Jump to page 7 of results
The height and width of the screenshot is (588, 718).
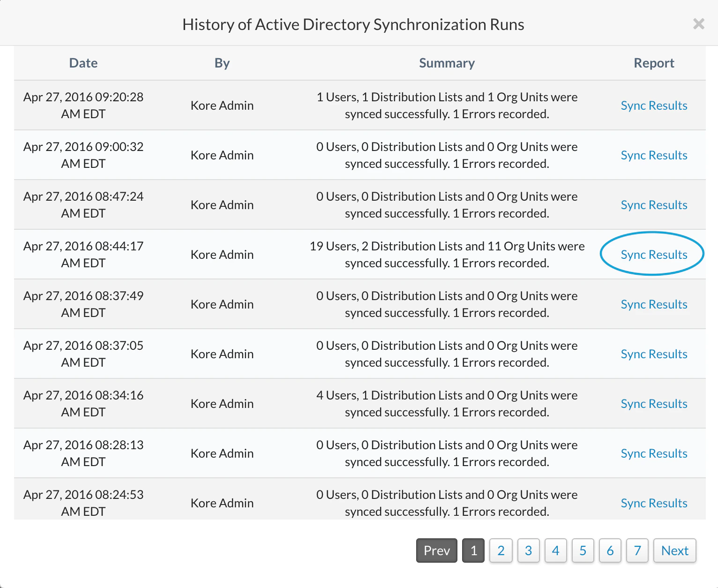(x=637, y=550)
